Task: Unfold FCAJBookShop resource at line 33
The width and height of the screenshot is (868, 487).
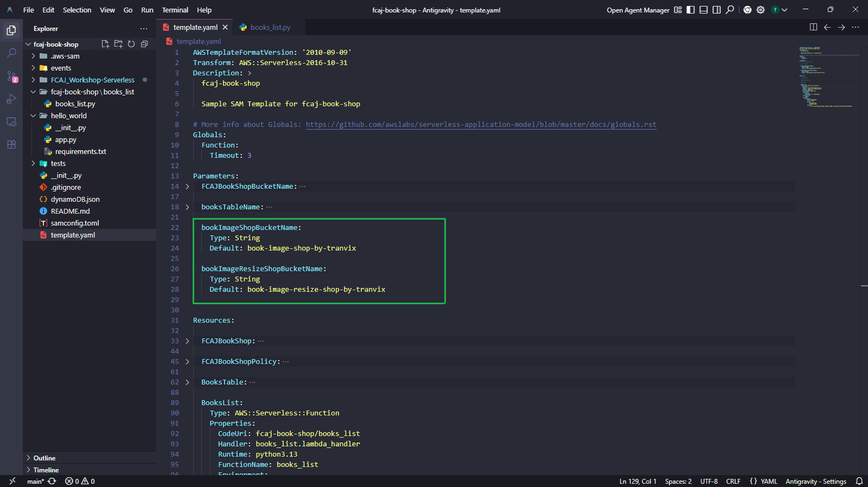Action: [187, 341]
